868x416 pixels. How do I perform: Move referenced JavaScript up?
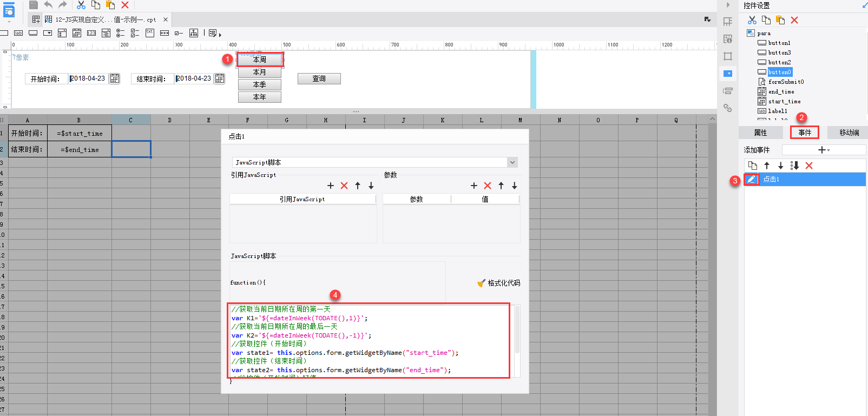pos(358,186)
